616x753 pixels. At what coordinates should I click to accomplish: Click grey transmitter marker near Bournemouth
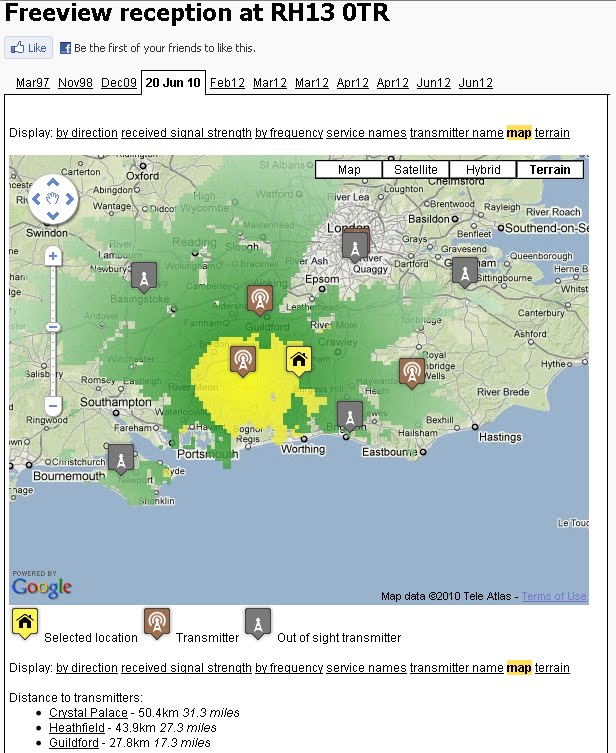pyautogui.click(x=121, y=459)
